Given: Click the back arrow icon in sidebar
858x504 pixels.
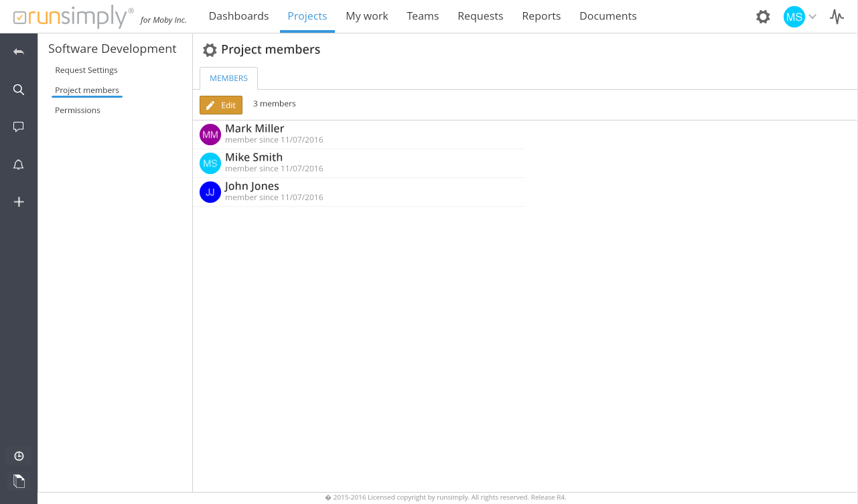Looking at the screenshot, I should point(19,52).
